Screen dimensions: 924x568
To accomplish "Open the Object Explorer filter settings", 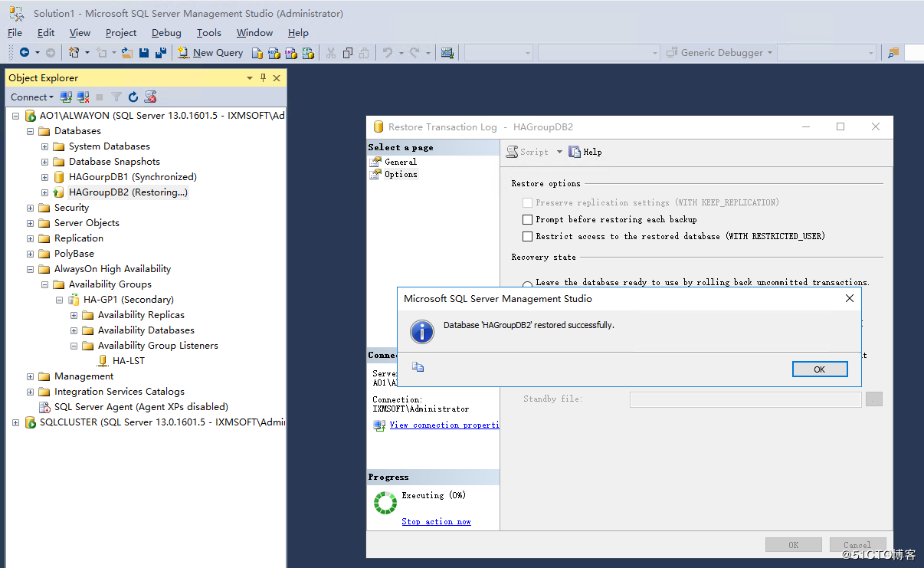I will click(116, 97).
